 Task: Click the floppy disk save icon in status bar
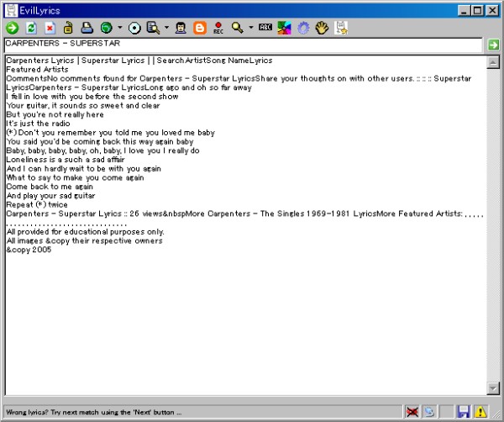click(x=464, y=412)
